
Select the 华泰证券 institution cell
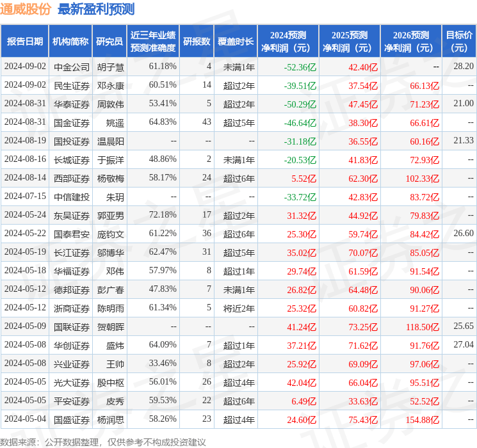tap(72, 104)
